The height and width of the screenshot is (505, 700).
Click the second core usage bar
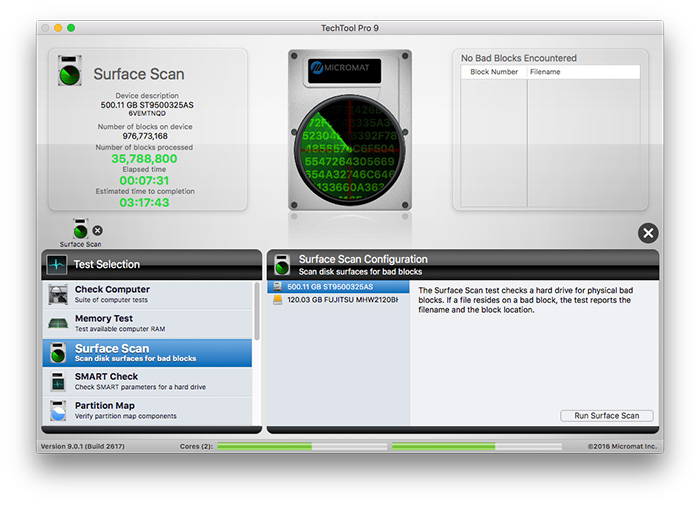(x=477, y=446)
